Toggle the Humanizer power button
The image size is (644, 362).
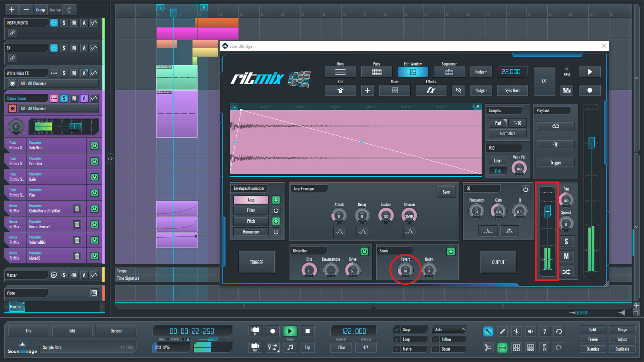pos(276,232)
